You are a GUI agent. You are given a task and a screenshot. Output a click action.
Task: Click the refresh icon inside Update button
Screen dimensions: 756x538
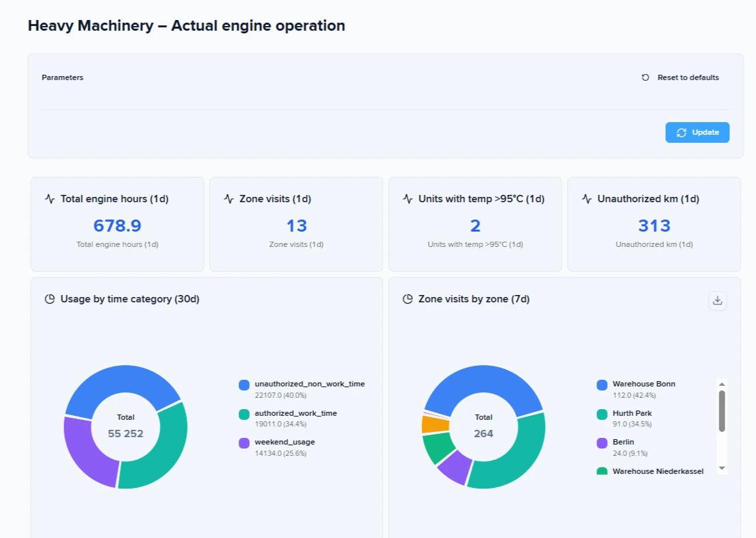(x=681, y=133)
